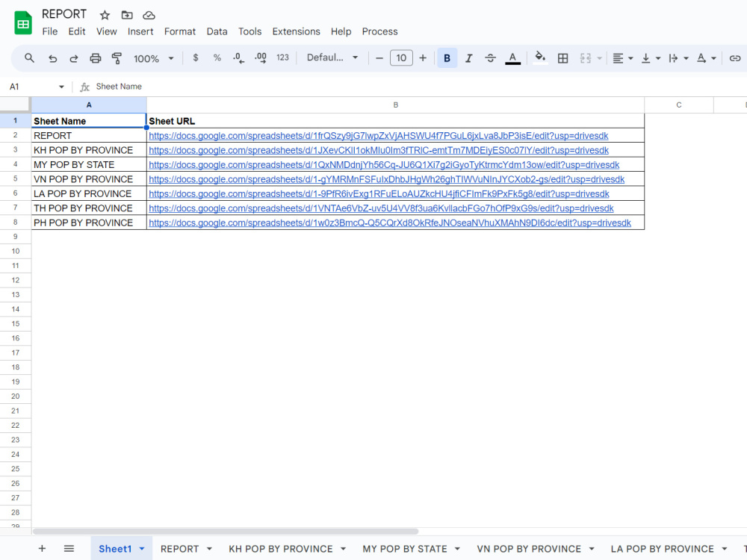
Task: Toggle bold formatting
Action: coord(447,58)
